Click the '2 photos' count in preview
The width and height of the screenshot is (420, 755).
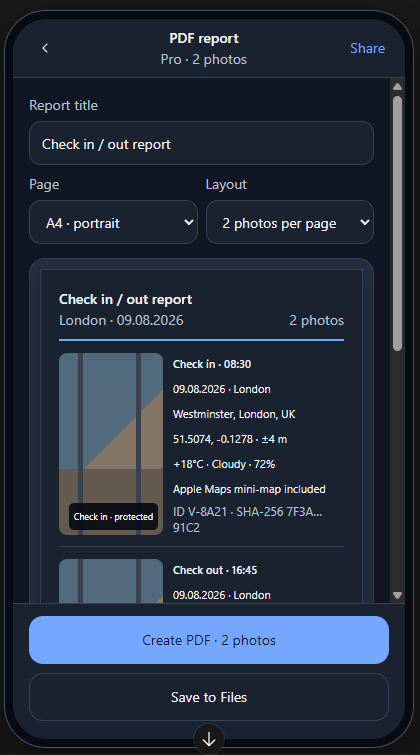(316, 320)
